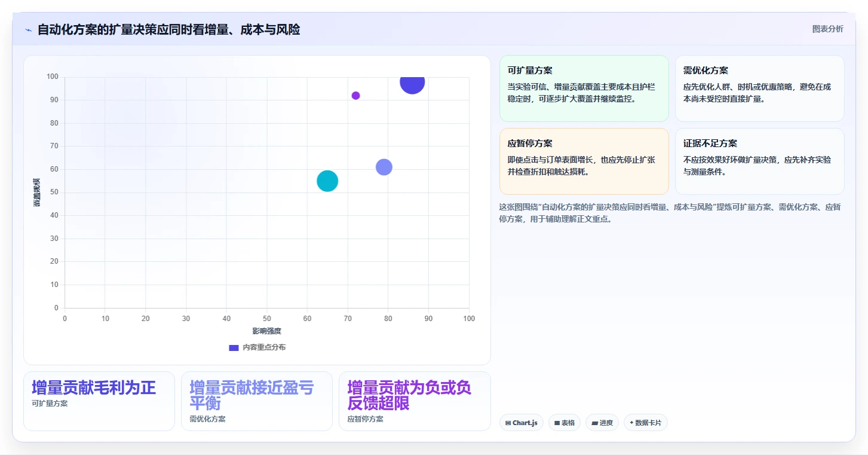Open the 证据不足方案 description card
This screenshot has width=868, height=455.
759,161
